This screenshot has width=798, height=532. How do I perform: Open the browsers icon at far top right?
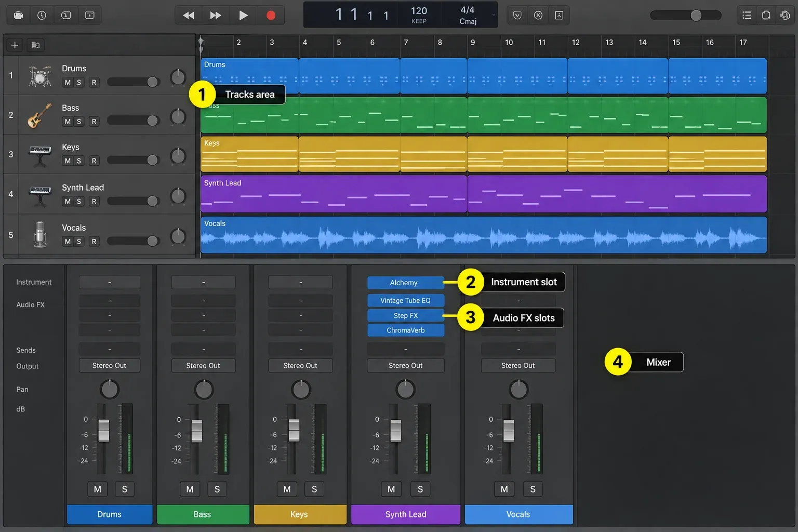tap(785, 15)
